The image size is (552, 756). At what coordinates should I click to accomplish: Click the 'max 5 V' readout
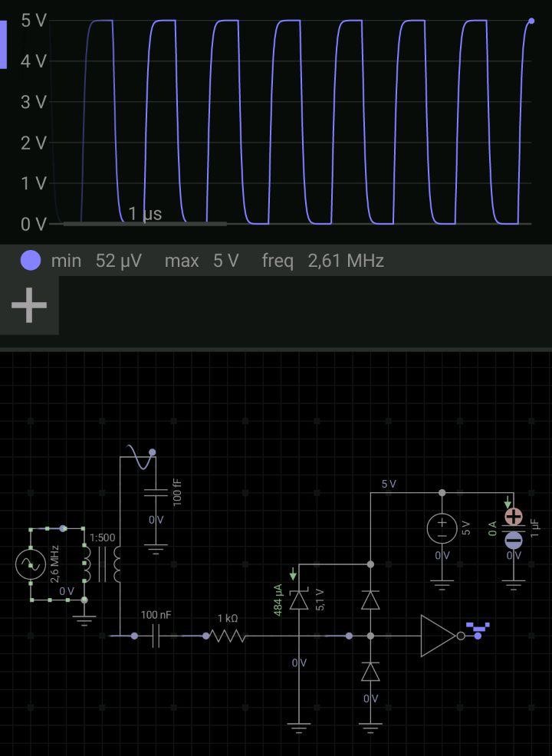click(x=202, y=261)
